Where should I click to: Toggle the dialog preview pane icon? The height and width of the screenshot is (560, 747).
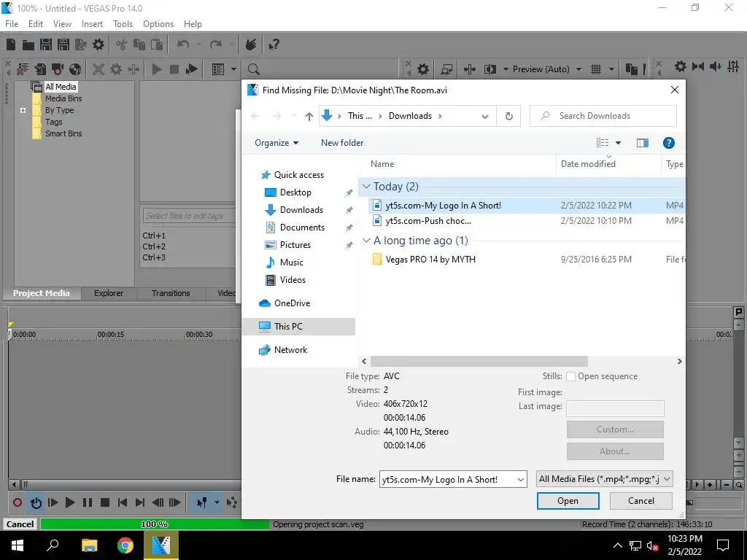[642, 143]
